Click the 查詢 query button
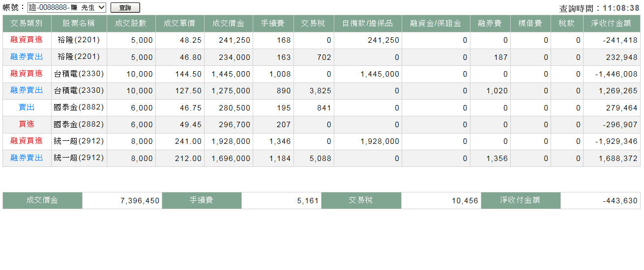This screenshot has height=270, width=644. [x=125, y=7]
